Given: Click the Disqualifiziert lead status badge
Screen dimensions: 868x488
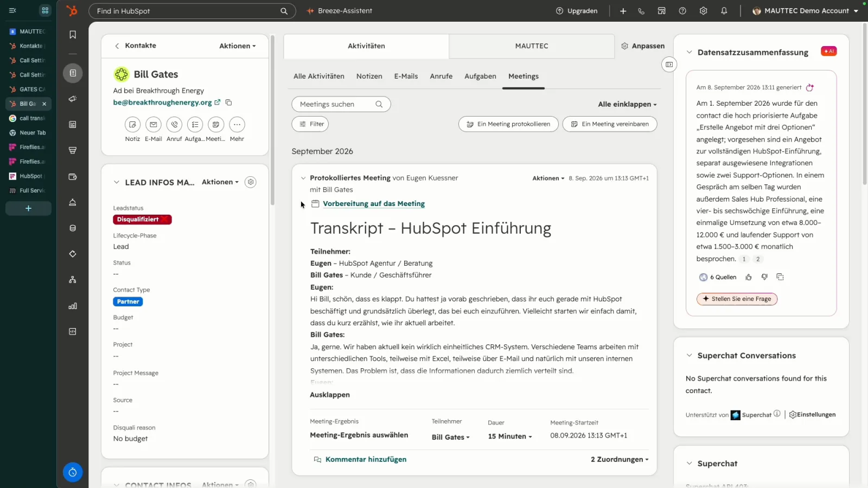Looking at the screenshot, I should [x=142, y=220].
